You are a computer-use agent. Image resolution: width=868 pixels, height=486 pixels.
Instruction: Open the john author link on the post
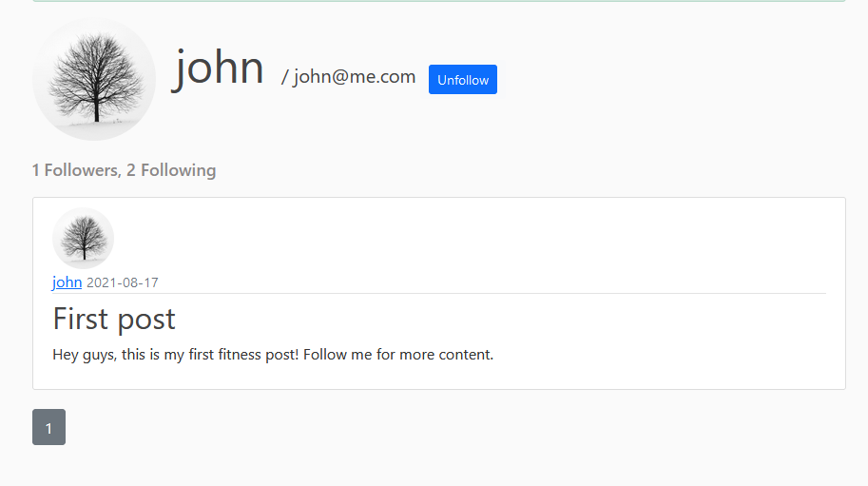pyautogui.click(x=67, y=282)
